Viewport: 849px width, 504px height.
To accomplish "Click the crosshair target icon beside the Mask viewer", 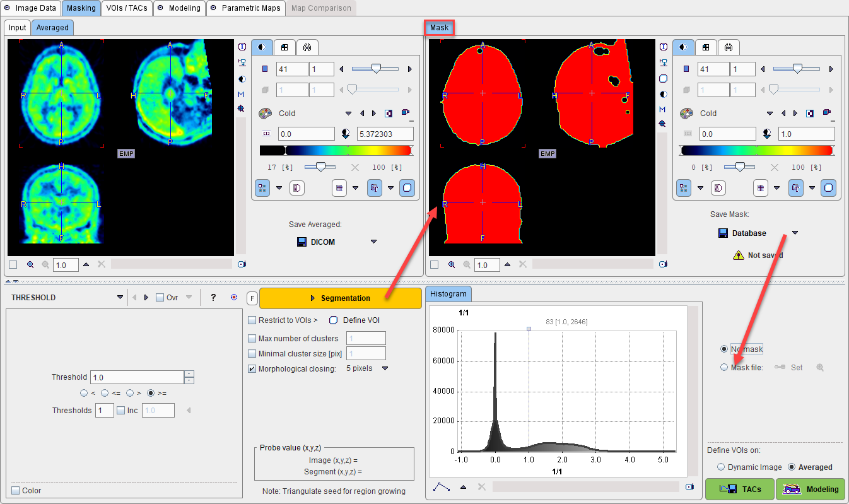I will tap(663, 124).
